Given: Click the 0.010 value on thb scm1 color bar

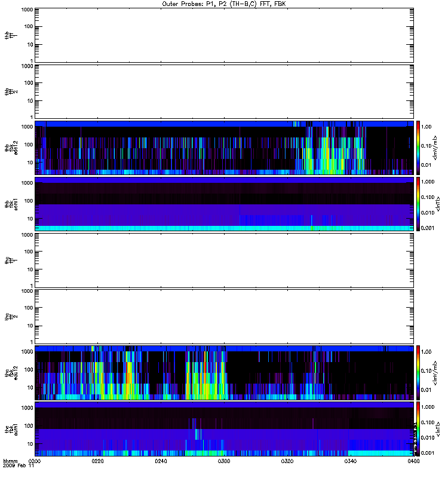Looking at the screenshot, I should (428, 213).
